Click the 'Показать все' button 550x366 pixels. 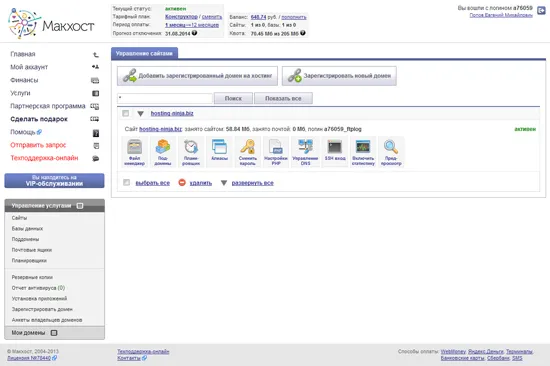[x=283, y=98]
